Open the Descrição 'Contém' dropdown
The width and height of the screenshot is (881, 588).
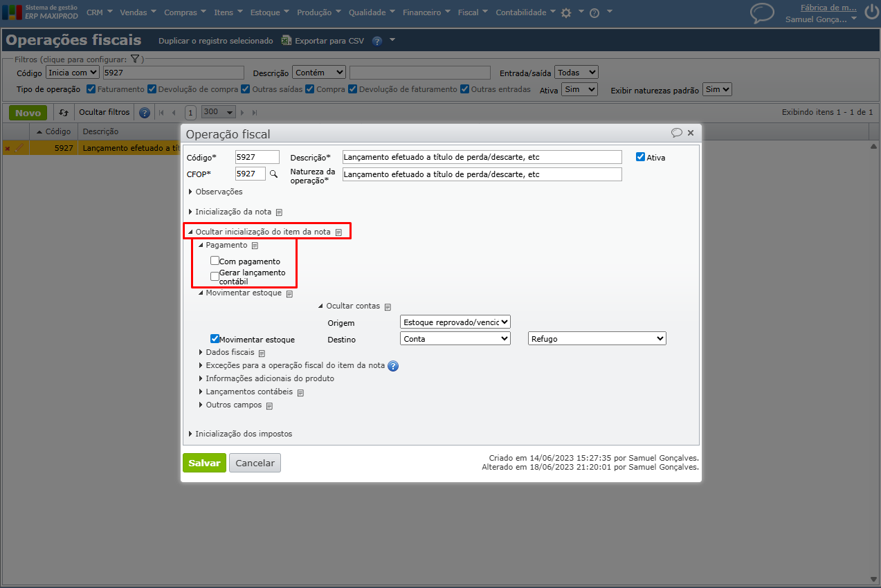tap(319, 72)
